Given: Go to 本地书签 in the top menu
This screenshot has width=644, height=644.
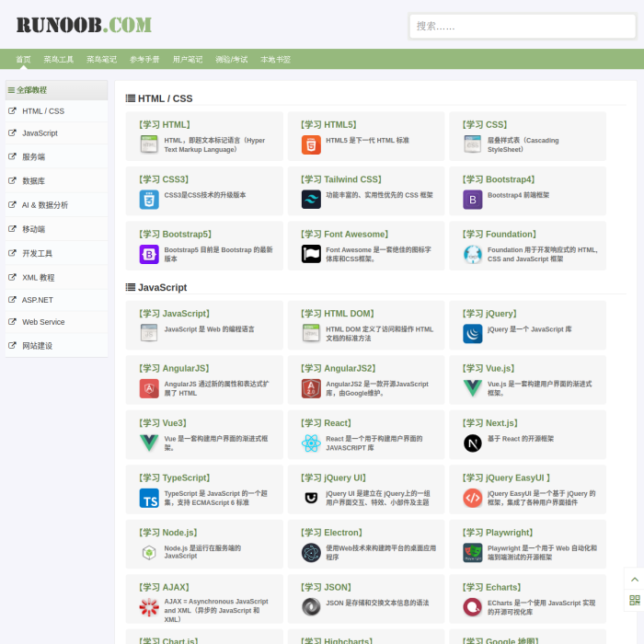Looking at the screenshot, I should [x=275, y=60].
